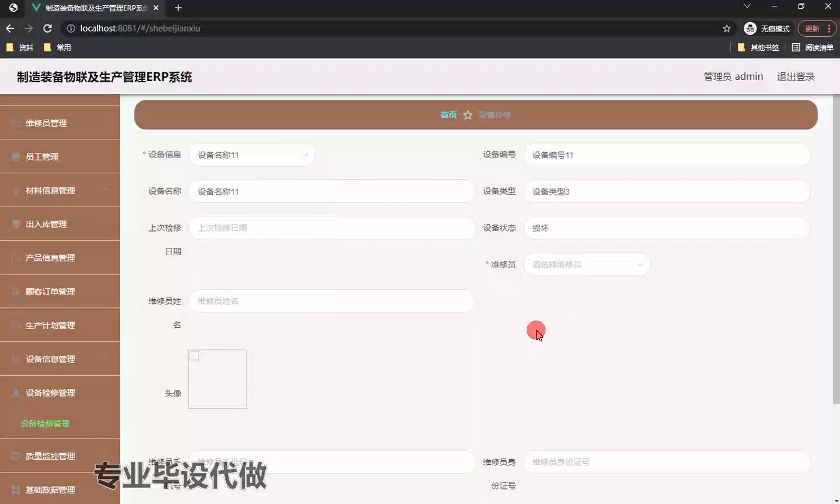Go back in the browser
The image size is (840, 504).
click(10, 28)
